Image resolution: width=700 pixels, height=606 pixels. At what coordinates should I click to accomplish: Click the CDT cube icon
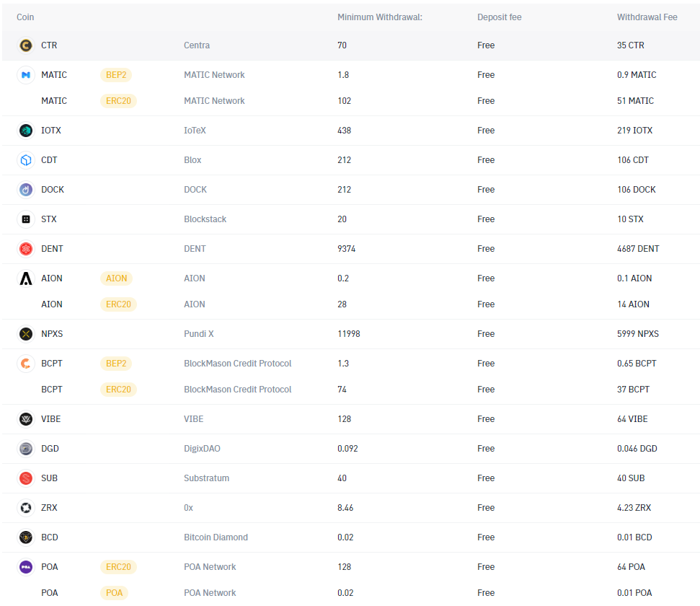point(26,160)
